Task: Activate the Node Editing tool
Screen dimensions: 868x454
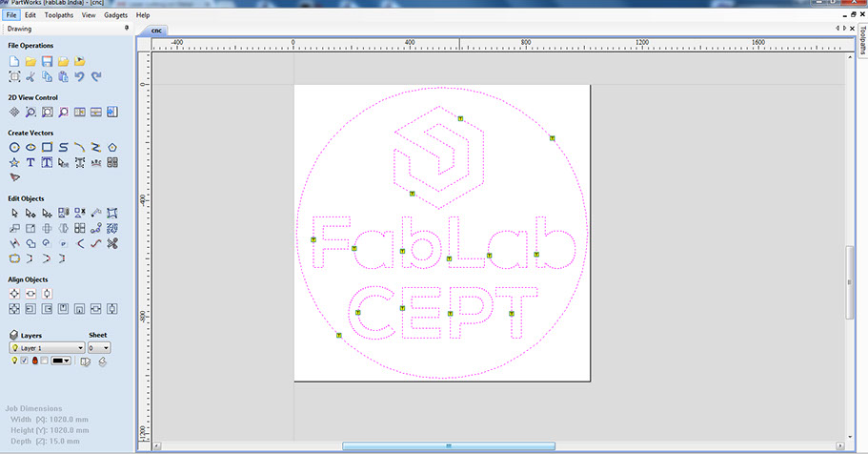Action: click(30, 213)
